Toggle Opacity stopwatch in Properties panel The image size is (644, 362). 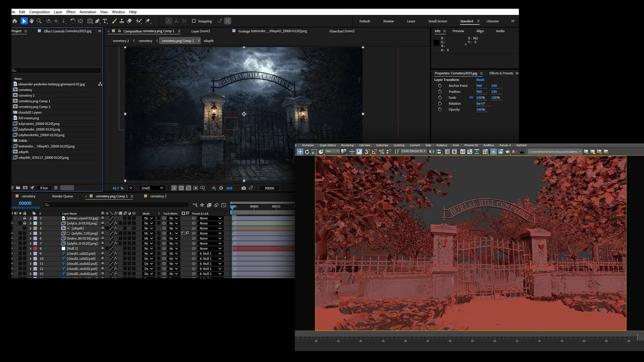[x=440, y=109]
